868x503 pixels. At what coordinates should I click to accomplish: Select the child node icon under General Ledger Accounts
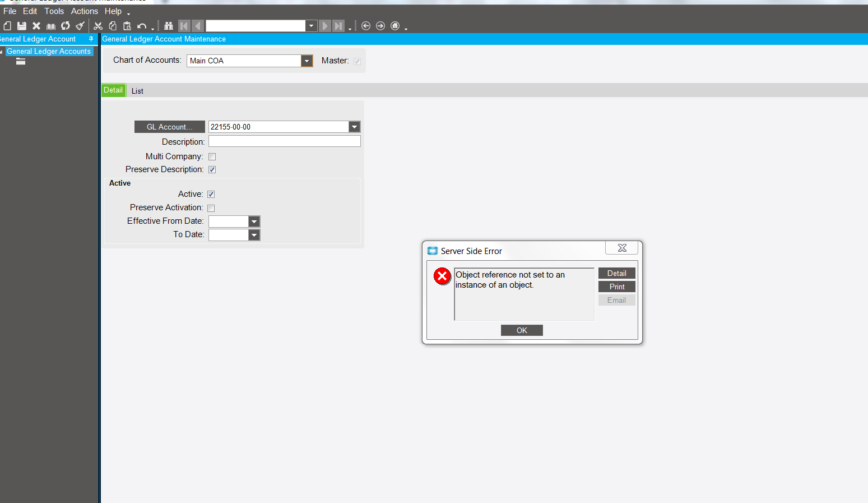pos(21,61)
